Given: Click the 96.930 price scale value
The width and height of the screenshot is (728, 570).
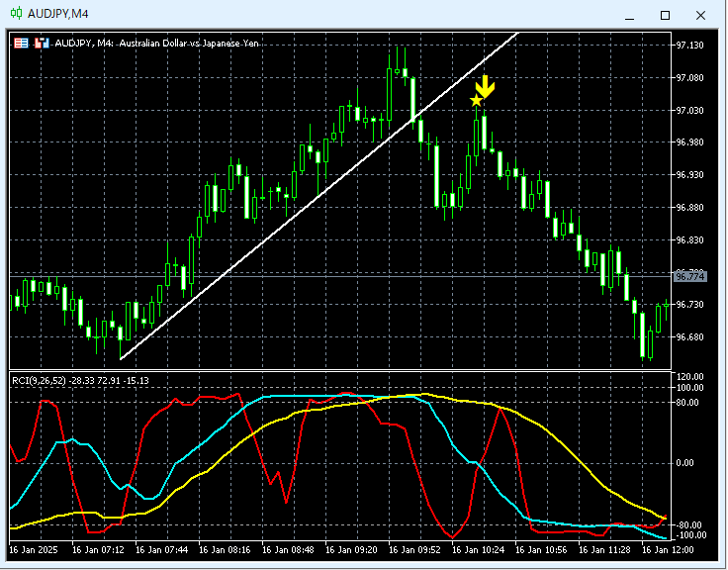Looking at the screenshot, I should 689,175.
